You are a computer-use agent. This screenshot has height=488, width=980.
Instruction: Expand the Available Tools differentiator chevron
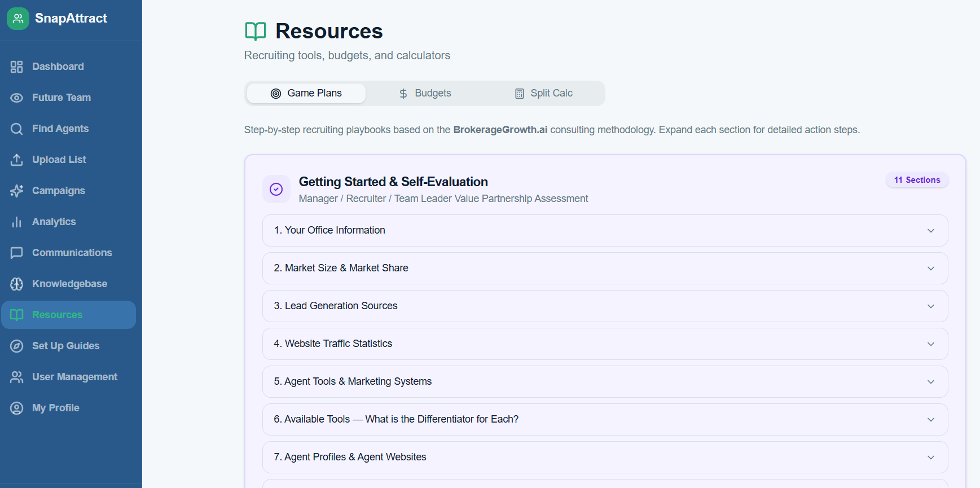(x=931, y=420)
